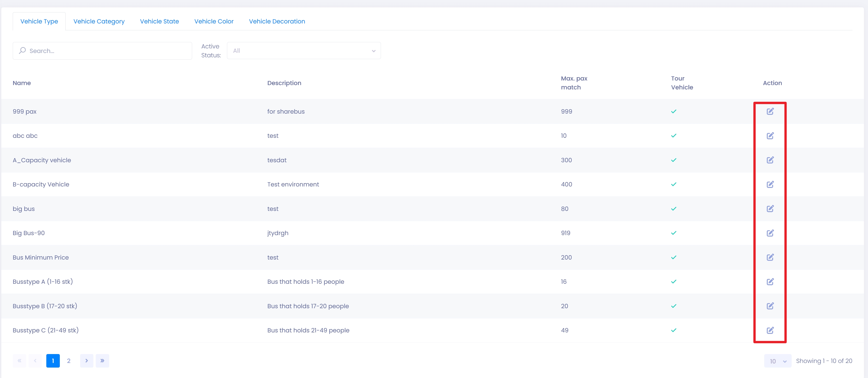
Task: Select the Vehicle Color tab
Action: [x=214, y=21]
